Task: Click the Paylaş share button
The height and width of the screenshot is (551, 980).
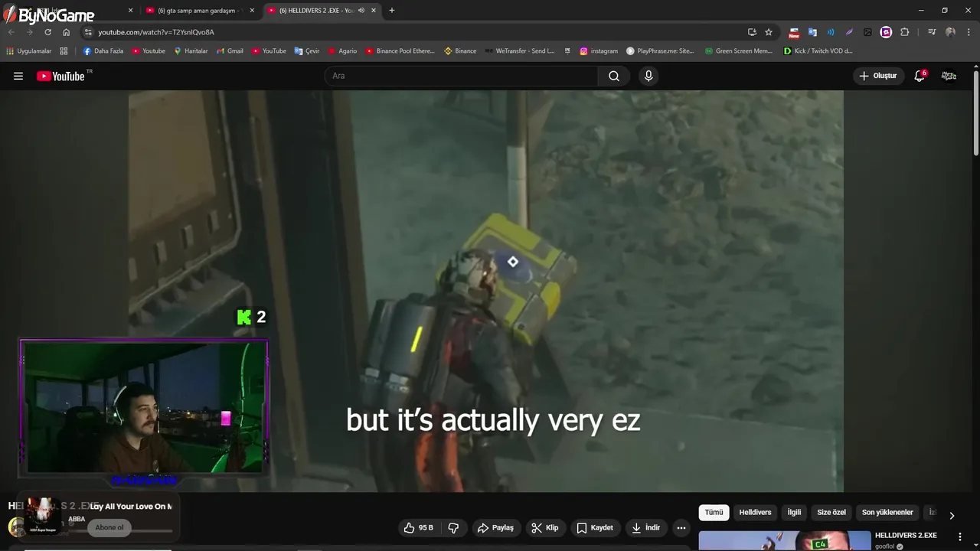Action: pyautogui.click(x=495, y=528)
